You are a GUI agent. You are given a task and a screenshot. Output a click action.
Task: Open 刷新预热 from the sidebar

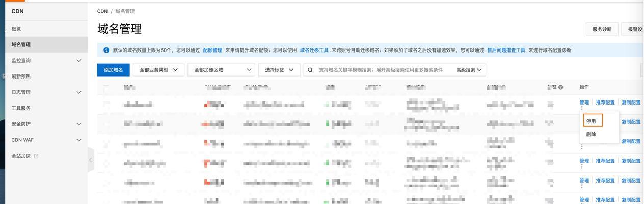(21, 76)
